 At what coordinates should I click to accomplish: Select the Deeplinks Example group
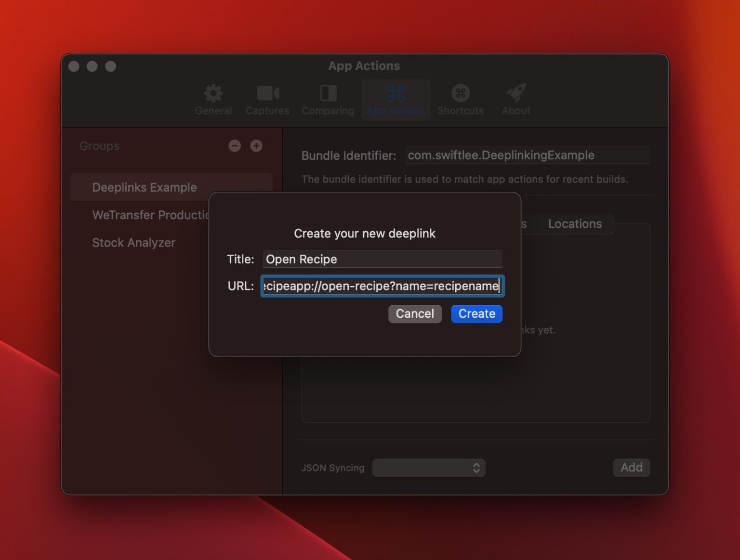point(145,187)
